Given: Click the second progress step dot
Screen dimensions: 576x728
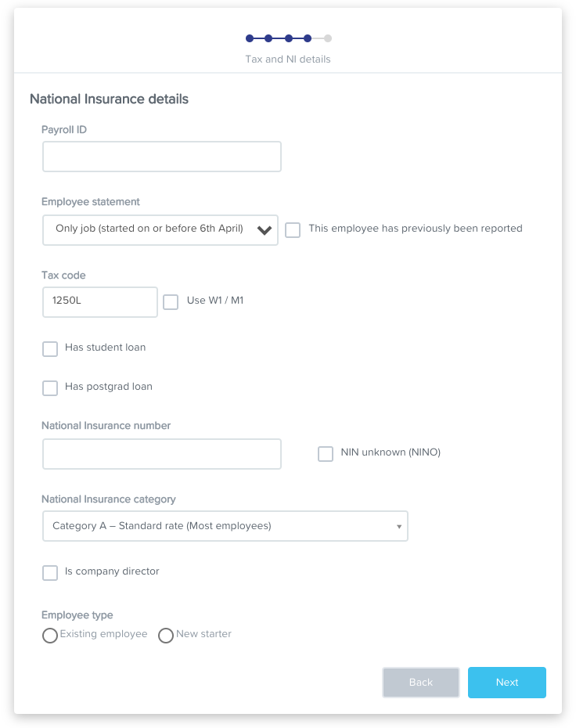Looking at the screenshot, I should coord(268,38).
